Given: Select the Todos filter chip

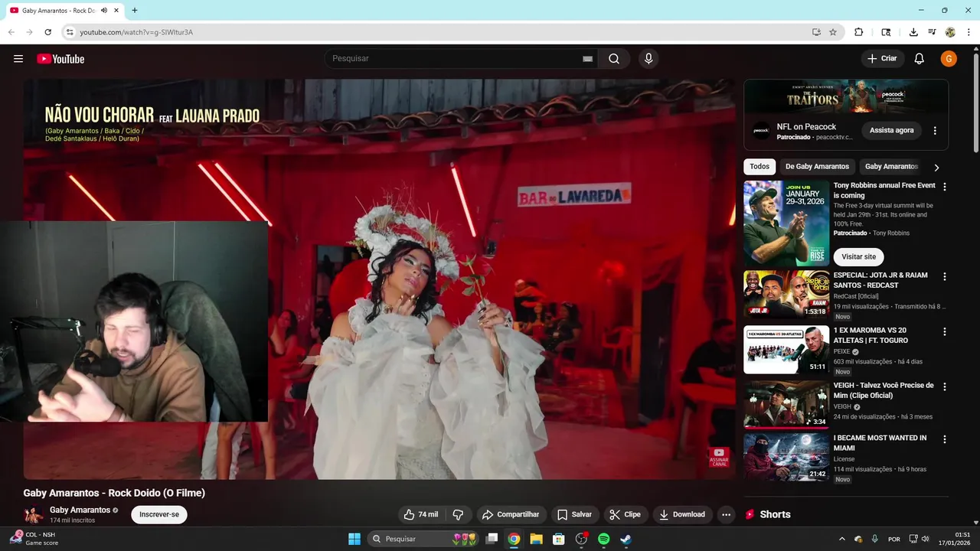Looking at the screenshot, I should [x=759, y=167].
